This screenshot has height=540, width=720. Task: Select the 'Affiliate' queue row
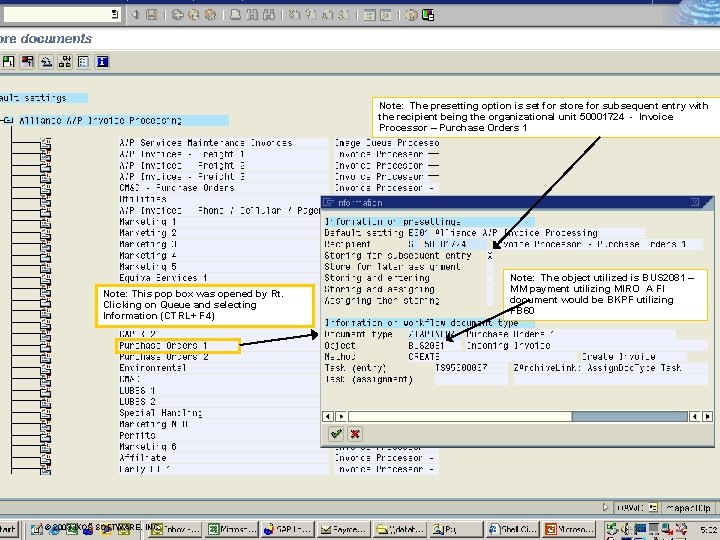[223, 458]
